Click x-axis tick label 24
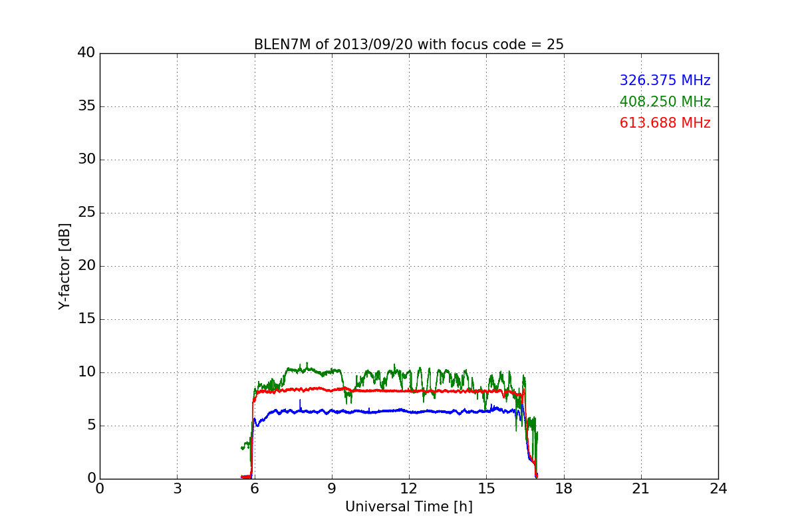This screenshot has width=798, height=532. click(x=718, y=489)
